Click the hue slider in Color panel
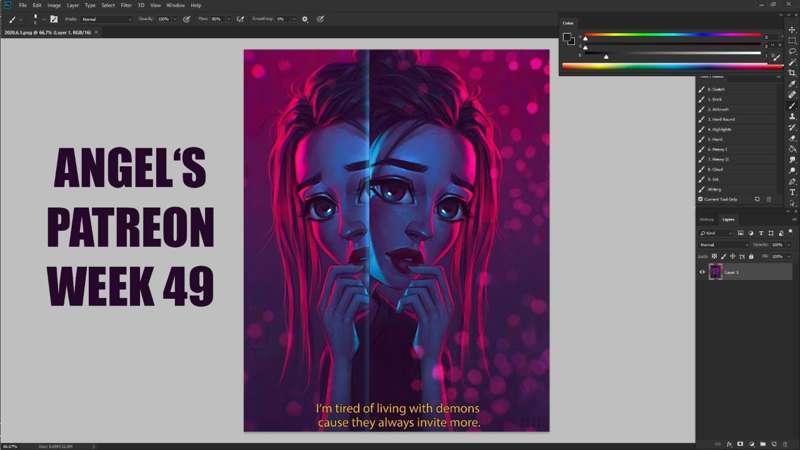The width and height of the screenshot is (800, 450). coord(673,35)
